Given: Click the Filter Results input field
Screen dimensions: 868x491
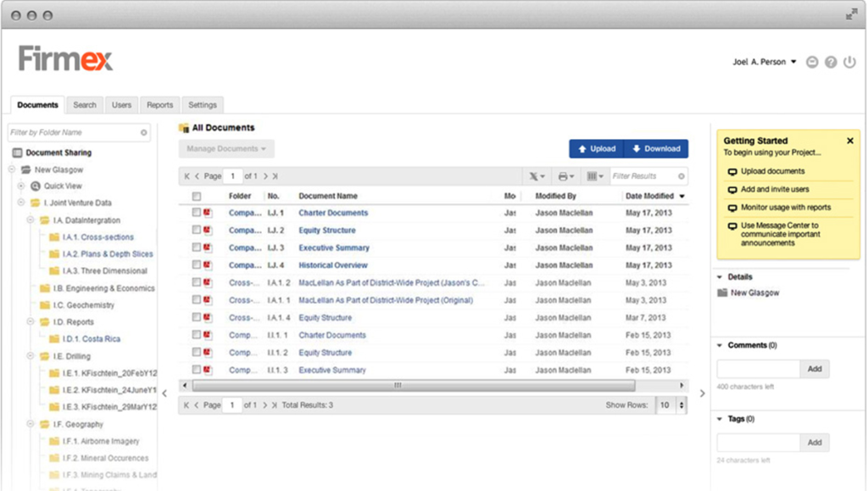Looking at the screenshot, I should click(x=643, y=176).
